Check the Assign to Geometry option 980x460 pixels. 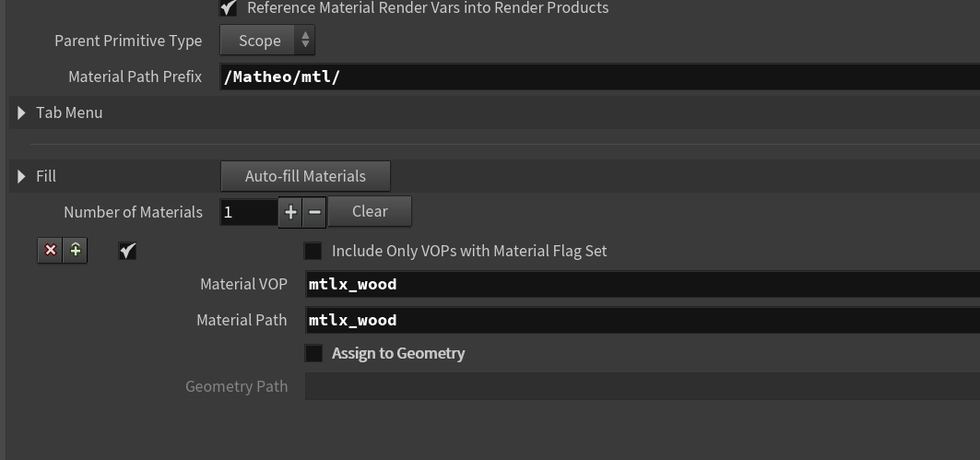coord(313,353)
